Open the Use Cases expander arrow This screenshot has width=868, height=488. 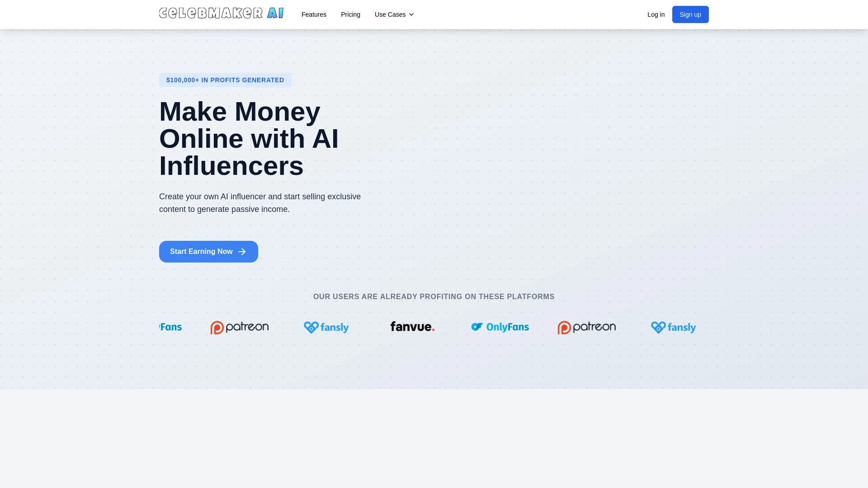[412, 14]
